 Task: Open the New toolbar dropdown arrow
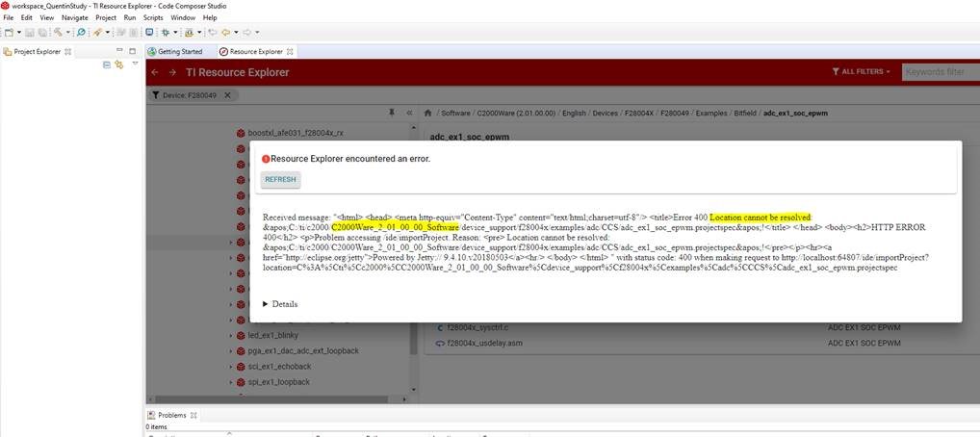19,32
